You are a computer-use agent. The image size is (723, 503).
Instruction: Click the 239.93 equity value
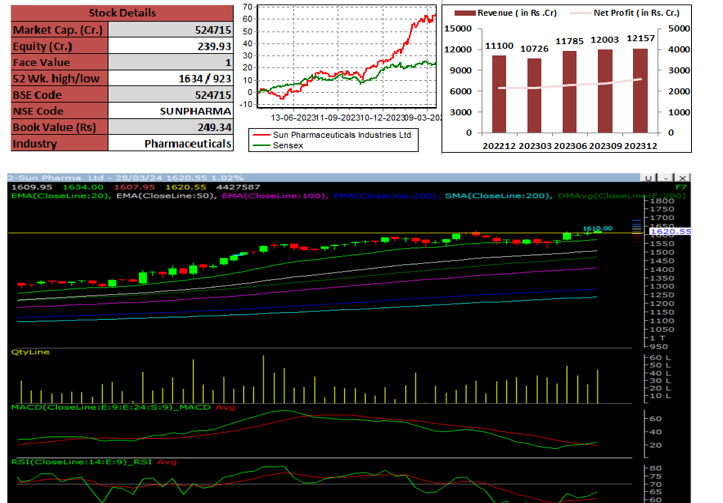[214, 46]
